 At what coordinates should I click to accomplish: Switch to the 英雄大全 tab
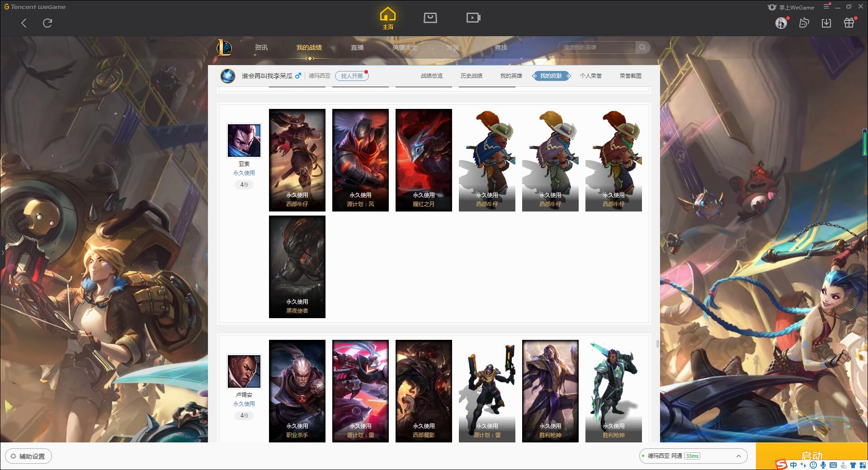pyautogui.click(x=405, y=47)
